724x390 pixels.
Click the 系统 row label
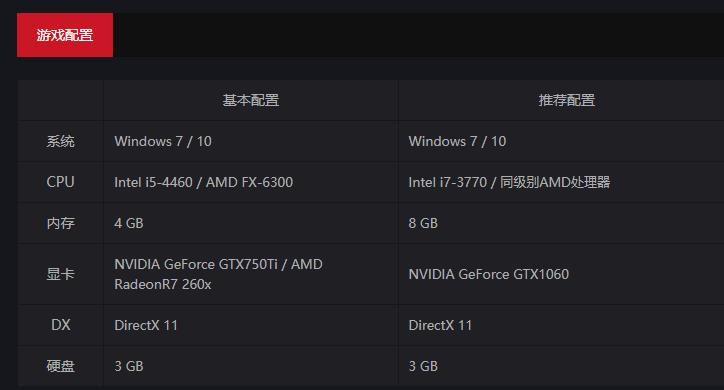pos(60,141)
